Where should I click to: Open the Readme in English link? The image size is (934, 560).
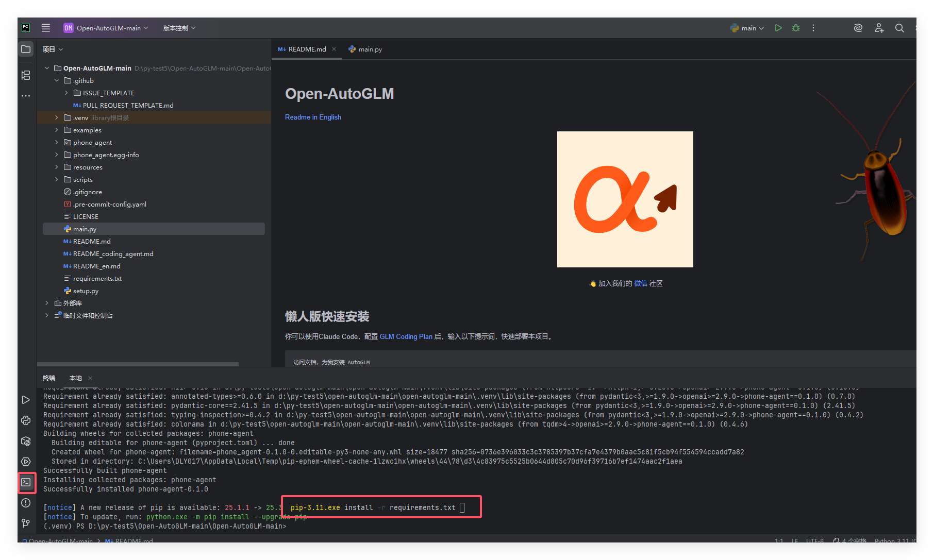coord(313,117)
